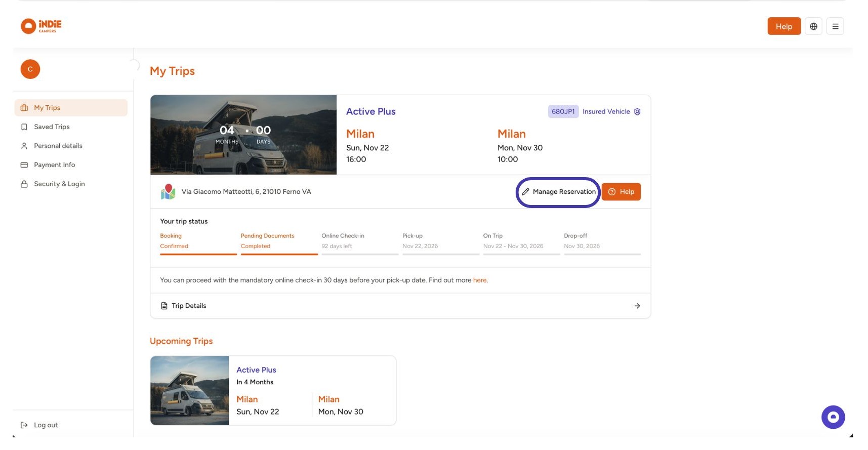Viewport: 868px width, 450px height.
Task: Click the Insured Vehicle shield icon
Action: 637,111
